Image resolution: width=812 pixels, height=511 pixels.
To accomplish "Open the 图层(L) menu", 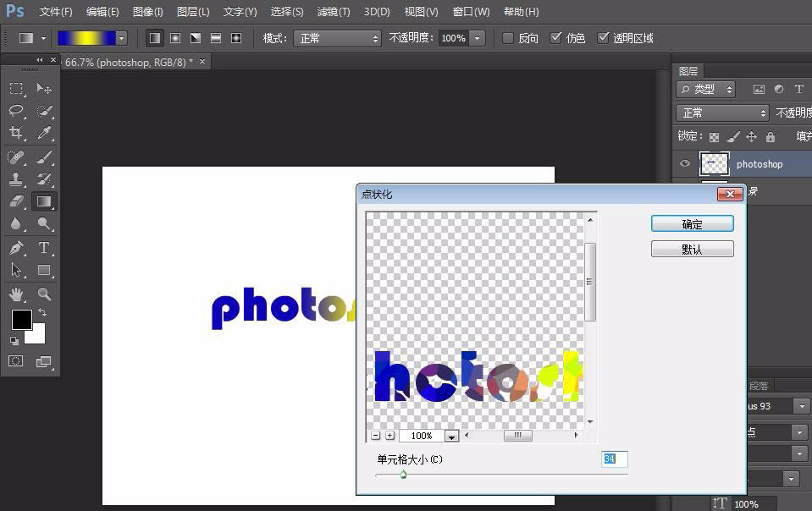I will click(x=193, y=11).
